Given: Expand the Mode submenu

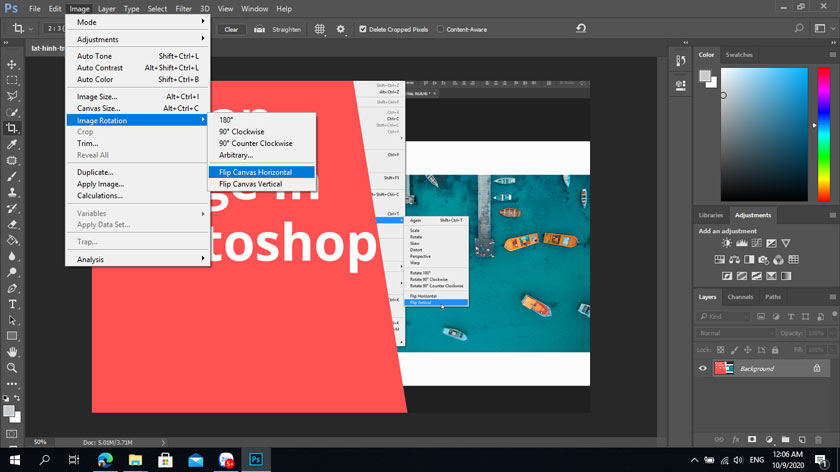Looking at the screenshot, I should pos(138,22).
